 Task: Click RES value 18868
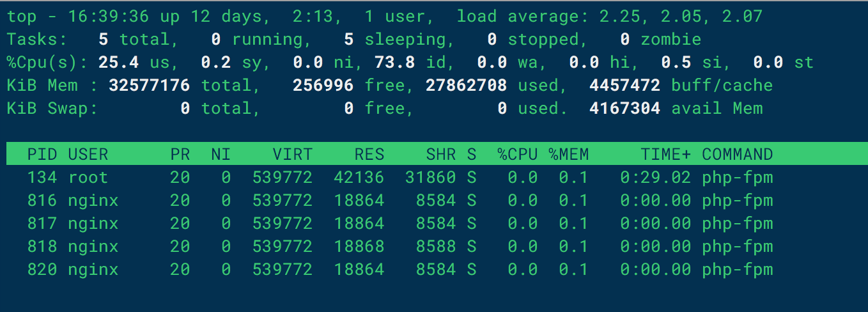point(359,246)
